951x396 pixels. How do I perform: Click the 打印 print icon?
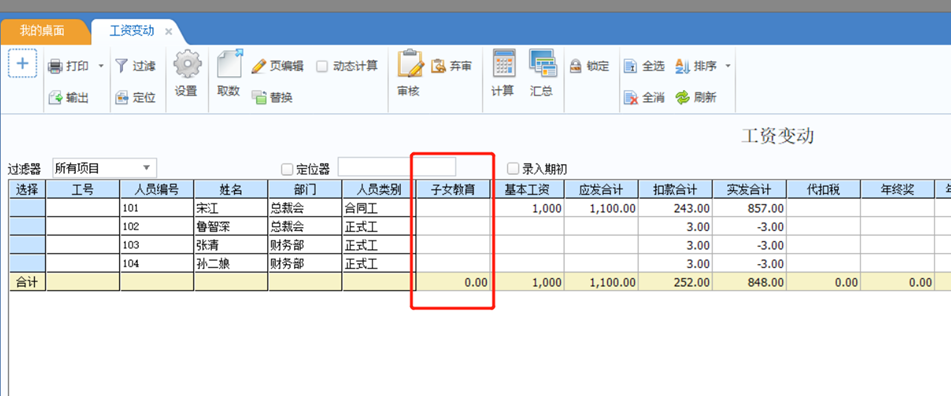pyautogui.click(x=56, y=66)
